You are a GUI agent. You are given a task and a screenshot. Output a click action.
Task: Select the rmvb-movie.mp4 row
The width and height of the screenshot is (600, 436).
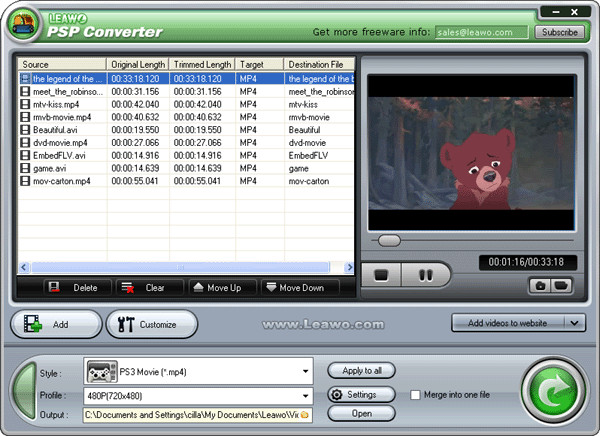[x=186, y=117]
